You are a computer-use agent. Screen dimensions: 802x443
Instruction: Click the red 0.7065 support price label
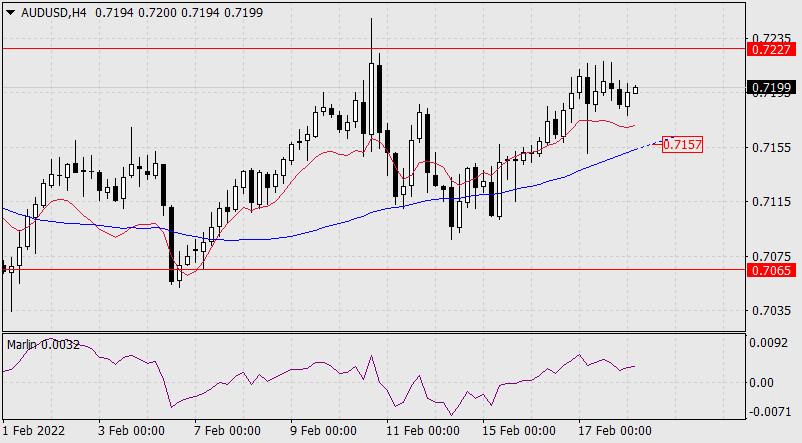point(771,270)
